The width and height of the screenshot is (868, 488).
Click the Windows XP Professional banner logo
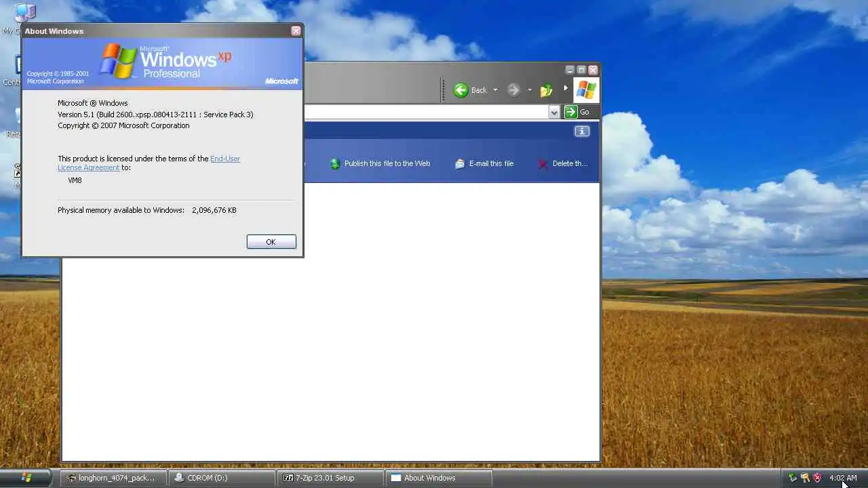point(165,62)
